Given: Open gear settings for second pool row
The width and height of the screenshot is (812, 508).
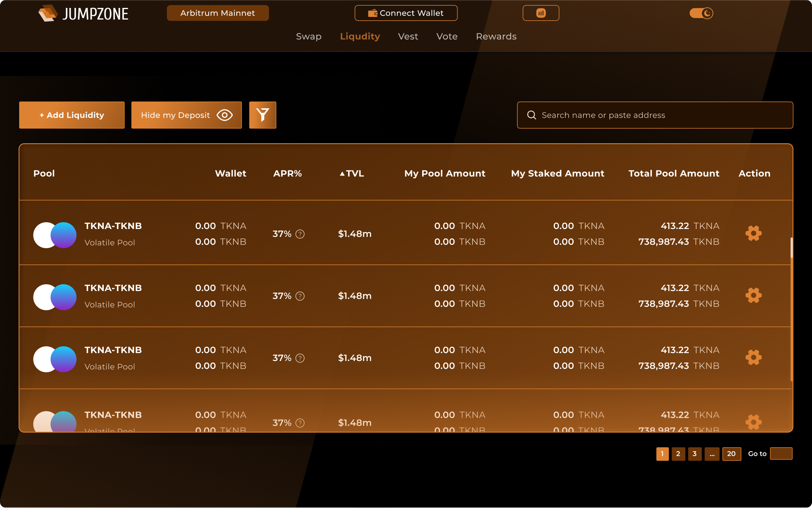Looking at the screenshot, I should click(x=753, y=295).
